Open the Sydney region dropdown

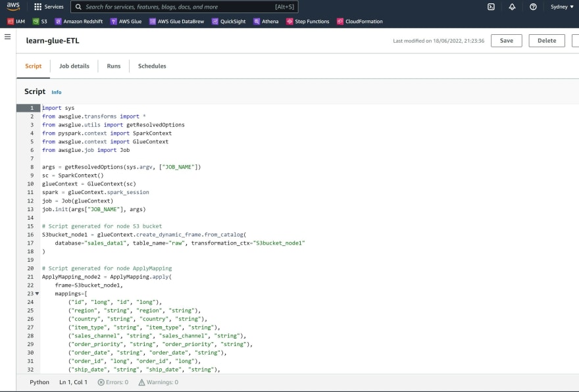tap(562, 7)
